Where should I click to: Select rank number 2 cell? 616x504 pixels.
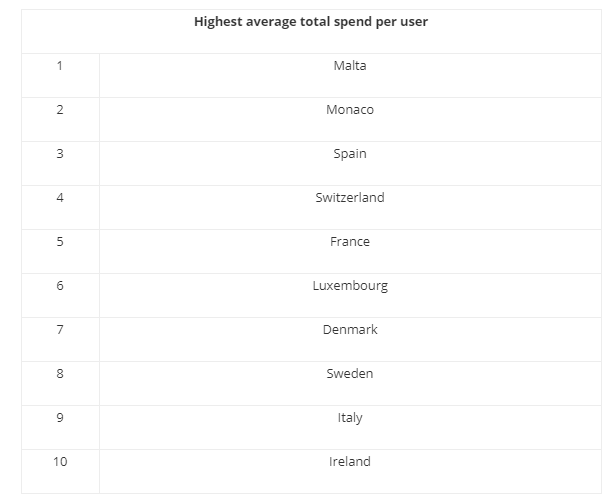point(60,110)
